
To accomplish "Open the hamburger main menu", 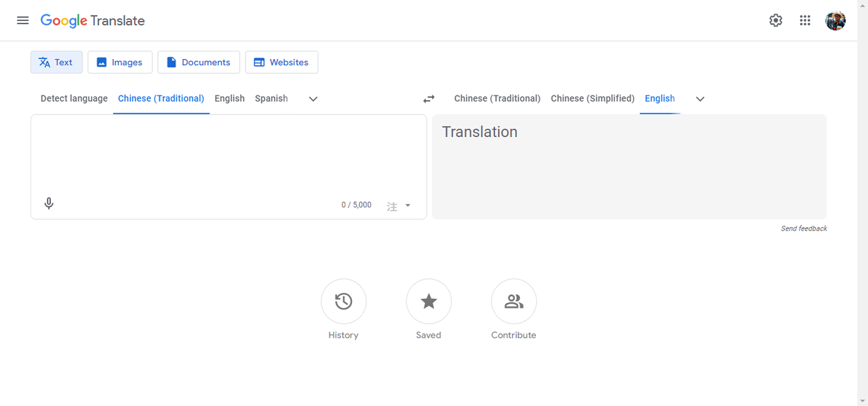I will [23, 20].
